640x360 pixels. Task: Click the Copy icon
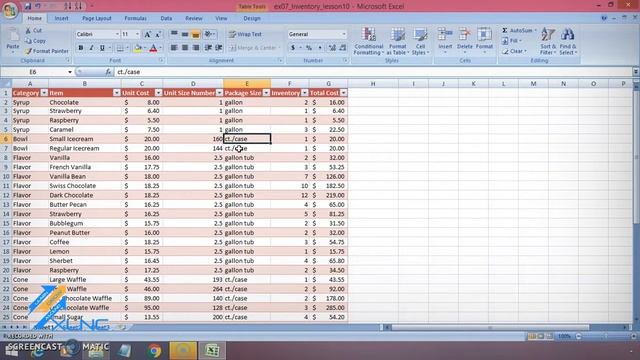click(28, 41)
